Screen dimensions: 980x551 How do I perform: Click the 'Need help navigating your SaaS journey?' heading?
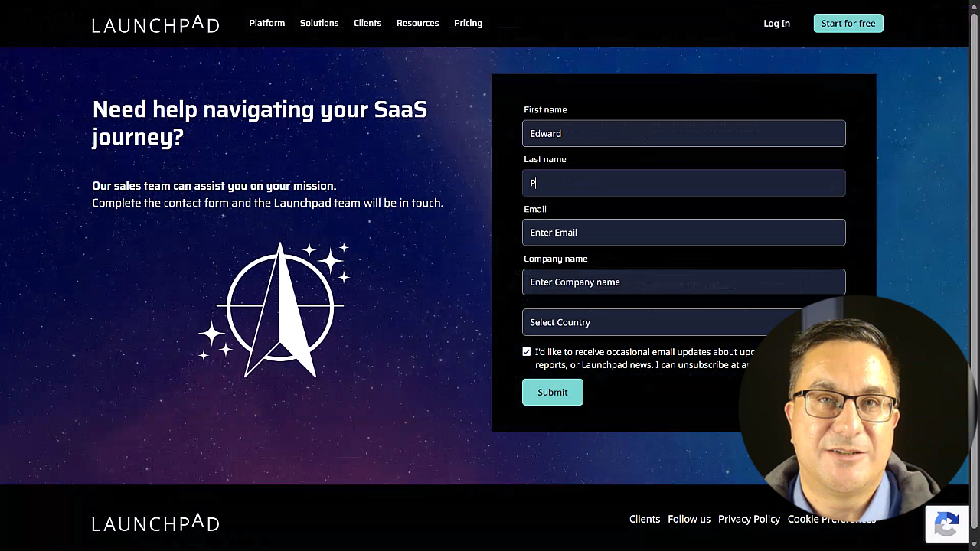tap(260, 123)
